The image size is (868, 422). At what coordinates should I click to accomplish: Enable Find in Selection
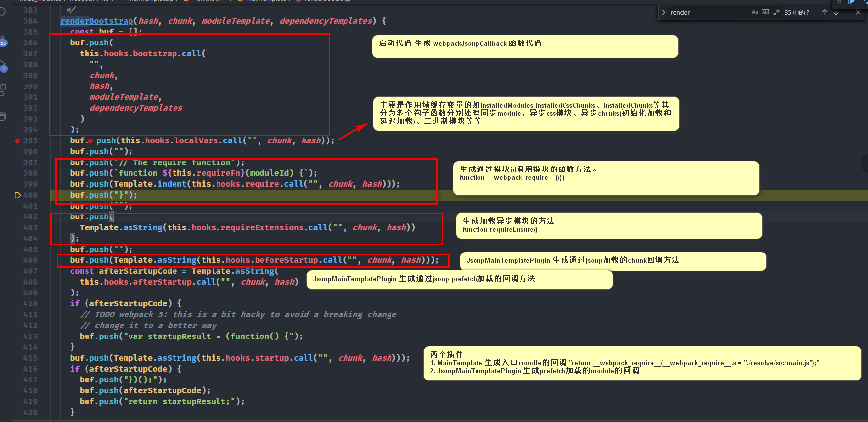[847, 13]
